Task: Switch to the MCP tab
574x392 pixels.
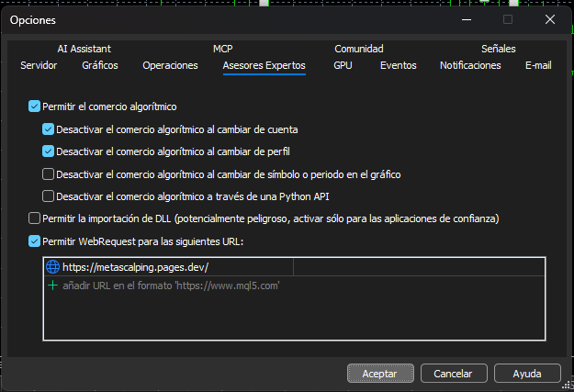Action: point(223,49)
